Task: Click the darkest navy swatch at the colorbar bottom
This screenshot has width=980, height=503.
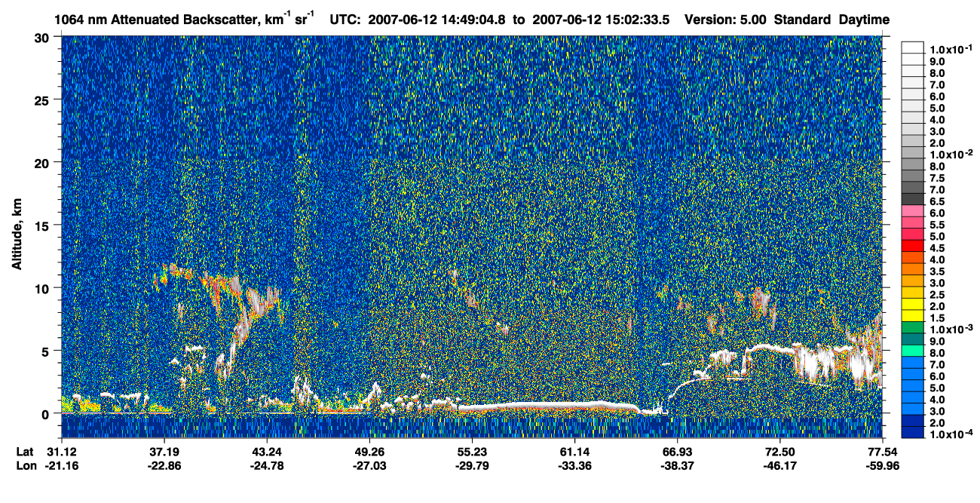Action: pos(913,432)
